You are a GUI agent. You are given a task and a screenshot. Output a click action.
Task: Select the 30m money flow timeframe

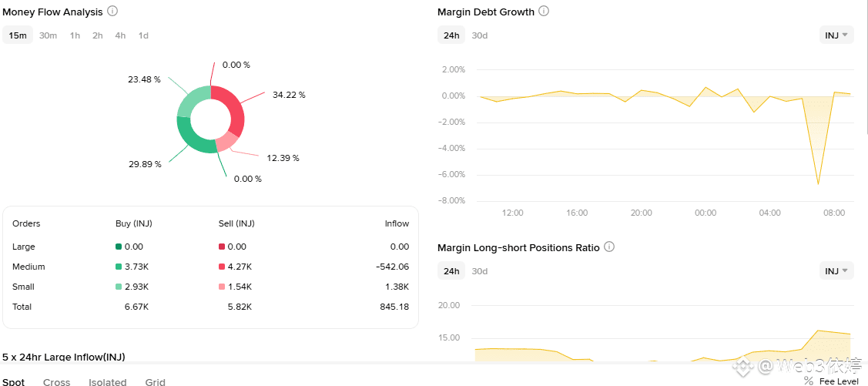48,35
